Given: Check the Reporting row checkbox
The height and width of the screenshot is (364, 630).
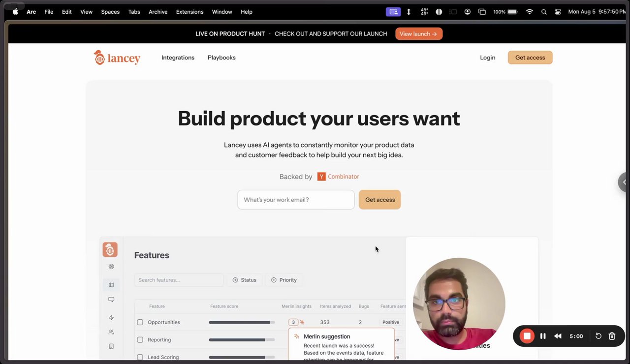Looking at the screenshot, I should point(140,340).
